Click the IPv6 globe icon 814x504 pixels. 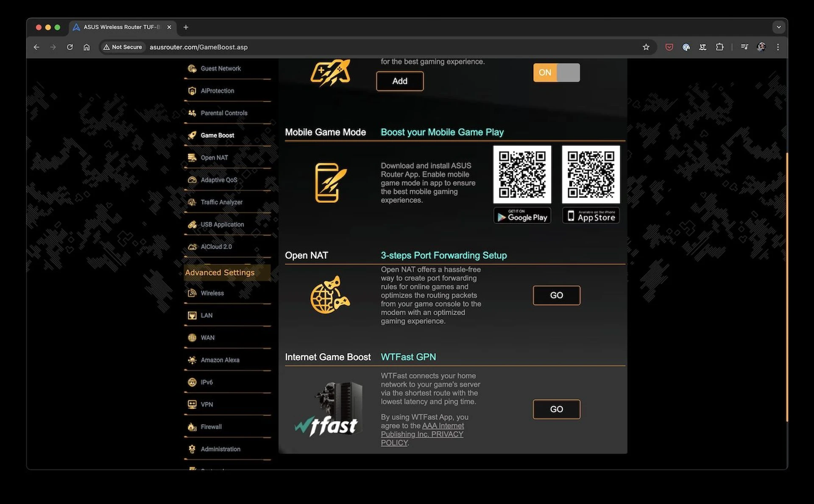pos(192,382)
